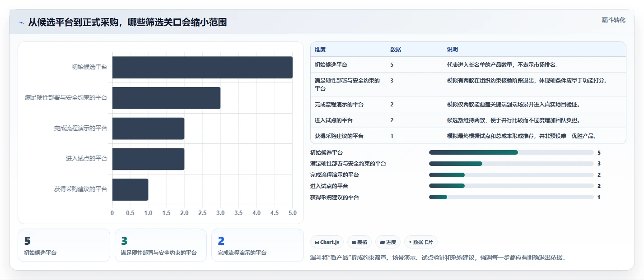The image size is (644, 280).
Task: Click the 漏斗转化 label in the header
Action: click(614, 20)
